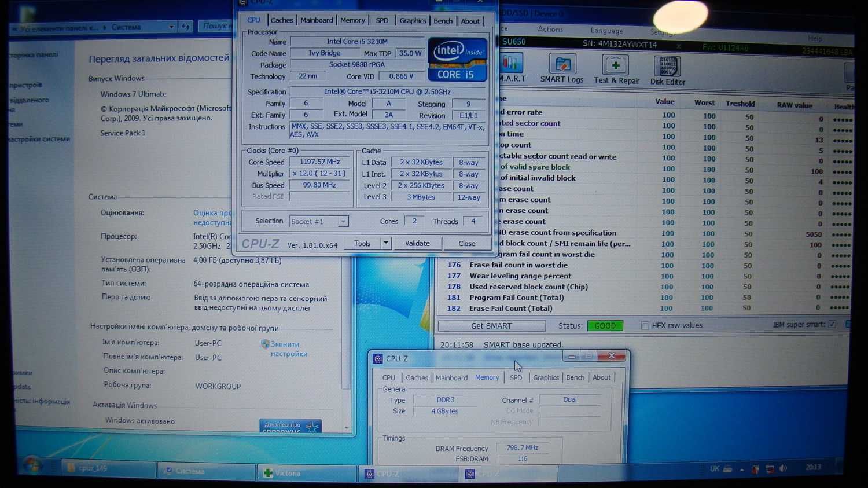Open Mainboard tab in CPU-Z processor window
868x488 pixels.
click(x=317, y=20)
